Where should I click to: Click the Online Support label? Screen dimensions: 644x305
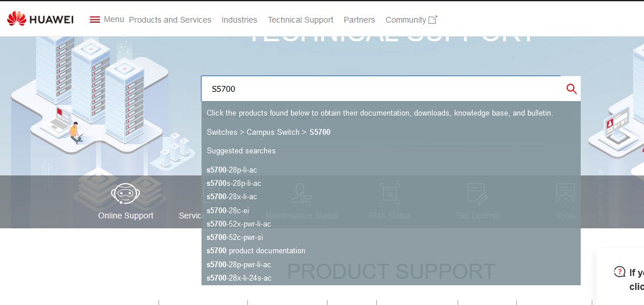pyautogui.click(x=125, y=216)
